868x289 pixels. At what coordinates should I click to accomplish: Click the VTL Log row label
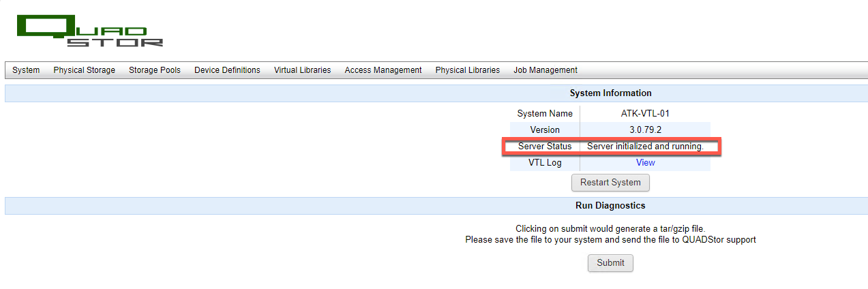point(545,163)
